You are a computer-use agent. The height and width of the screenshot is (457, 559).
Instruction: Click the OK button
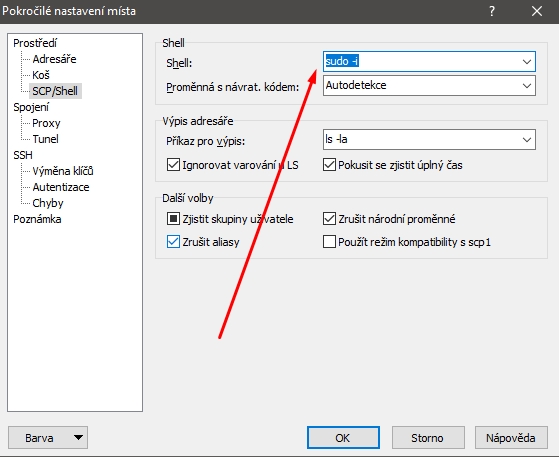(343, 438)
